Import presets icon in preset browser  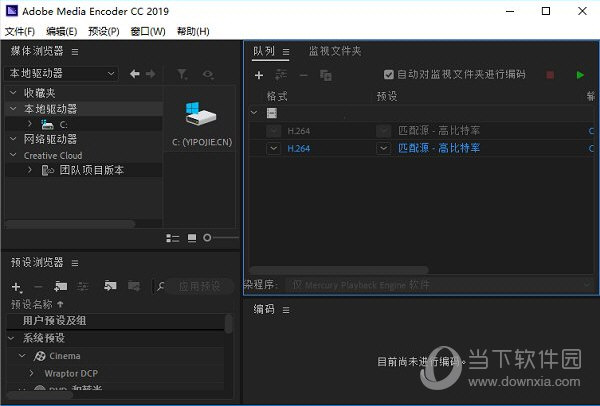110,285
